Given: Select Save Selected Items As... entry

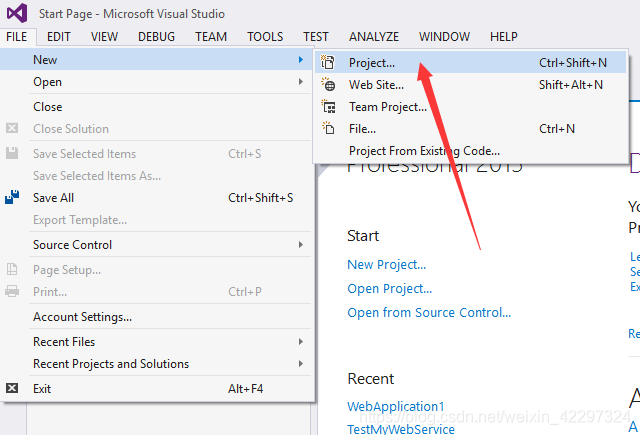Looking at the screenshot, I should coord(157,175).
